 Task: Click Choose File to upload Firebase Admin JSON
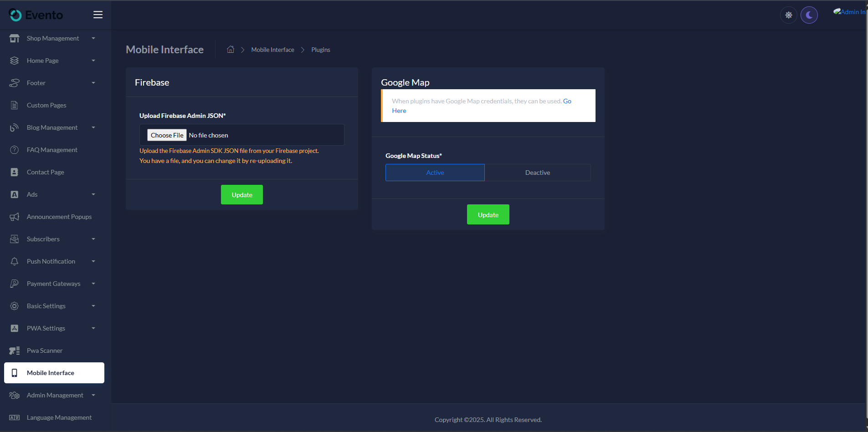click(167, 135)
